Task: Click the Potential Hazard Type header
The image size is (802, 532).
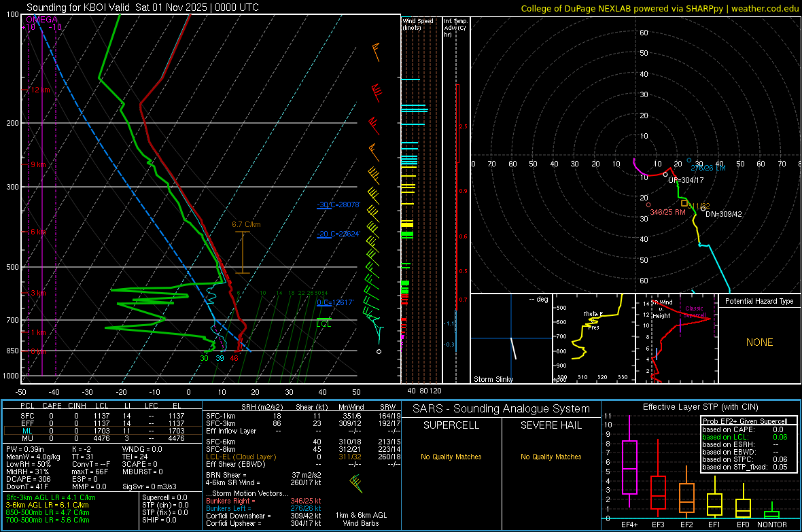Action: tap(759, 301)
